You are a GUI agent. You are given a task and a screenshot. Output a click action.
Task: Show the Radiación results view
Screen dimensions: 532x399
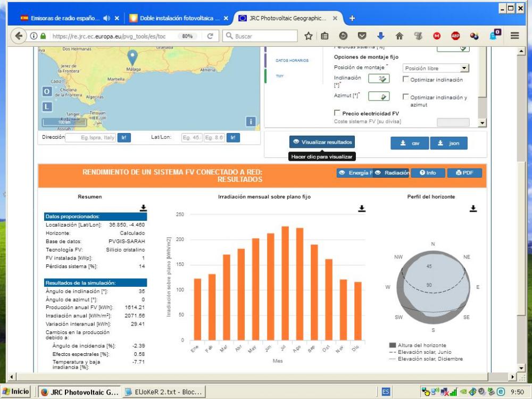(392, 173)
